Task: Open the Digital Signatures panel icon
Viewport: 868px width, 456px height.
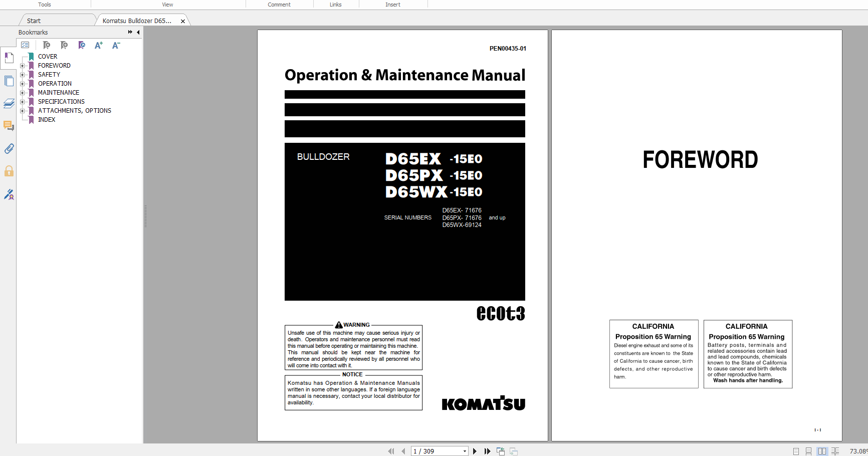Action: click(9, 194)
